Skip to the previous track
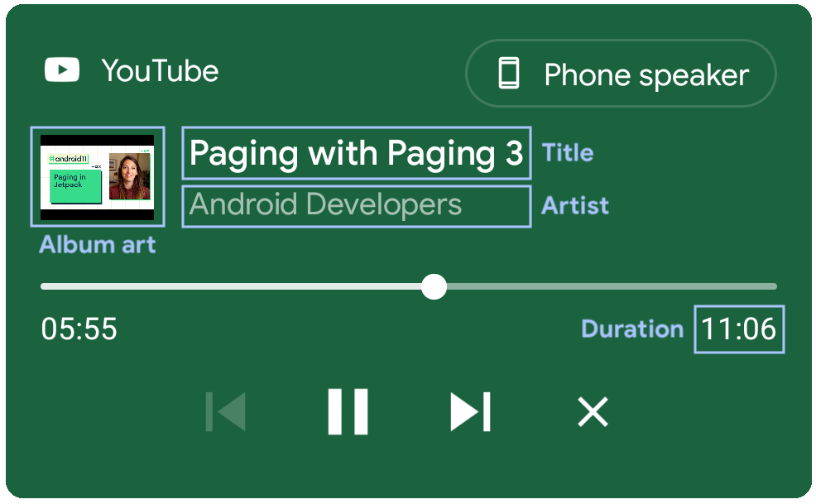The height and width of the screenshot is (504, 816). pyautogui.click(x=226, y=411)
